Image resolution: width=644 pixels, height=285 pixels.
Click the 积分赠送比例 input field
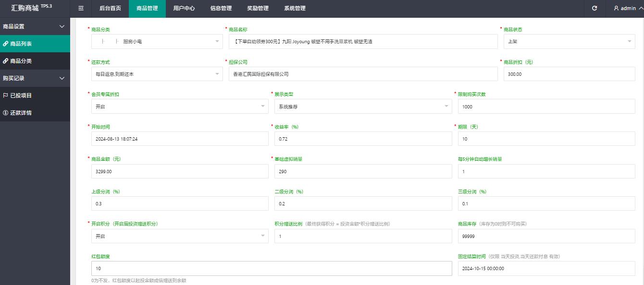[363, 236]
